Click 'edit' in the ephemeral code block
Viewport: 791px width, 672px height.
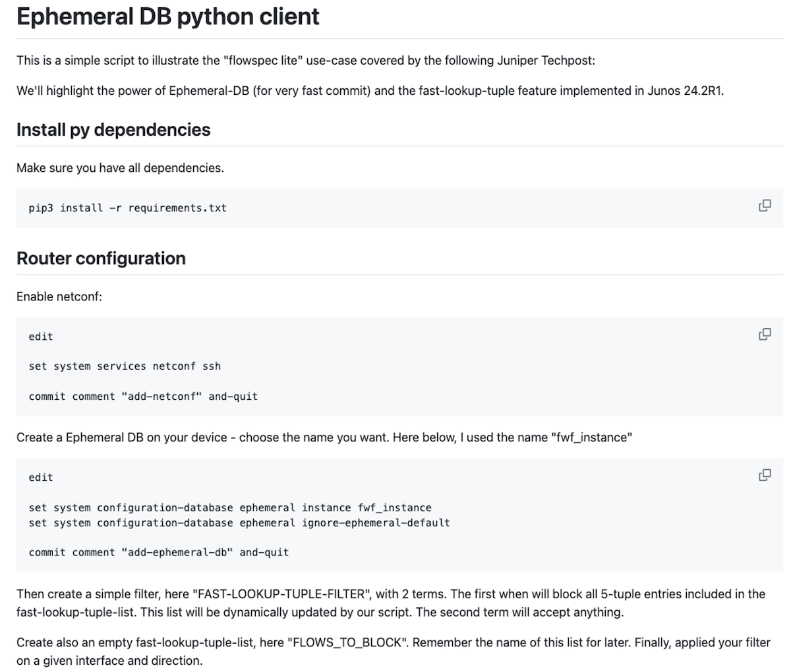click(x=41, y=478)
